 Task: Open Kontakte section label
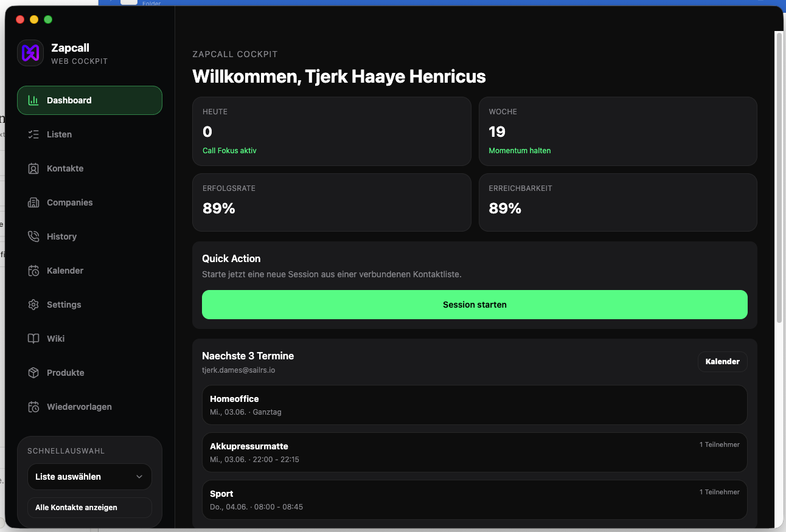point(65,168)
